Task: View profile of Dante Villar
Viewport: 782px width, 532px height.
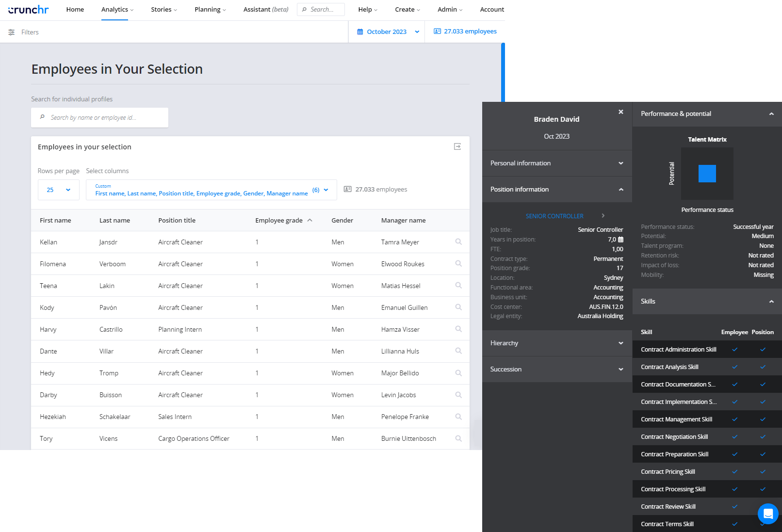Action: [x=458, y=351]
